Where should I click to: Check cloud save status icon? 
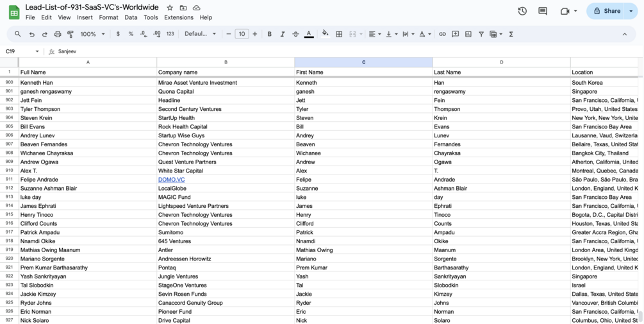196,8
